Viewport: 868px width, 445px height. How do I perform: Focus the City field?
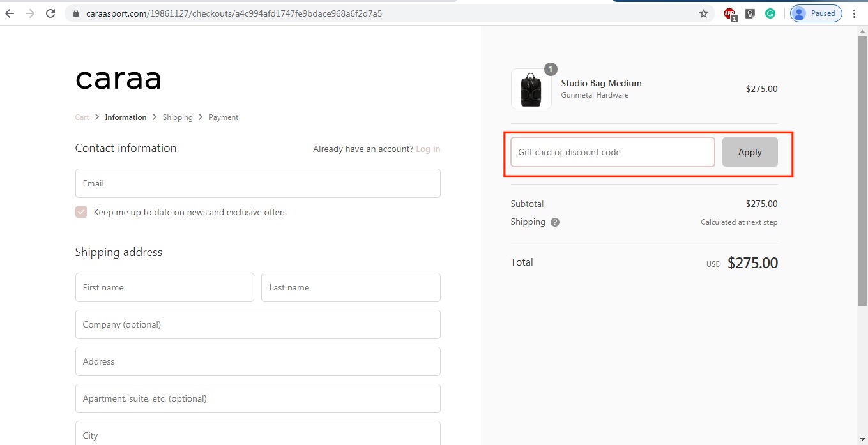pyautogui.click(x=258, y=434)
